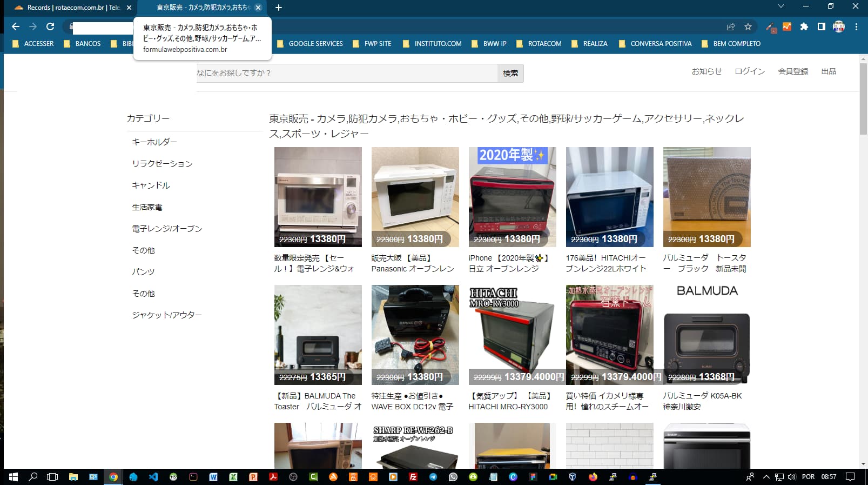Open the BALMUDA K05A-BK toaster thumbnail
868x485 pixels.
[x=707, y=335]
